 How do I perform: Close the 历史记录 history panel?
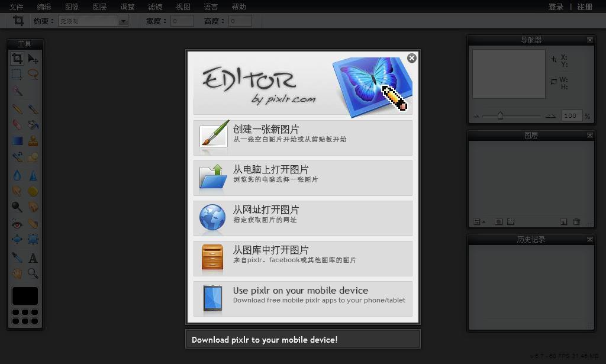pyautogui.click(x=590, y=239)
